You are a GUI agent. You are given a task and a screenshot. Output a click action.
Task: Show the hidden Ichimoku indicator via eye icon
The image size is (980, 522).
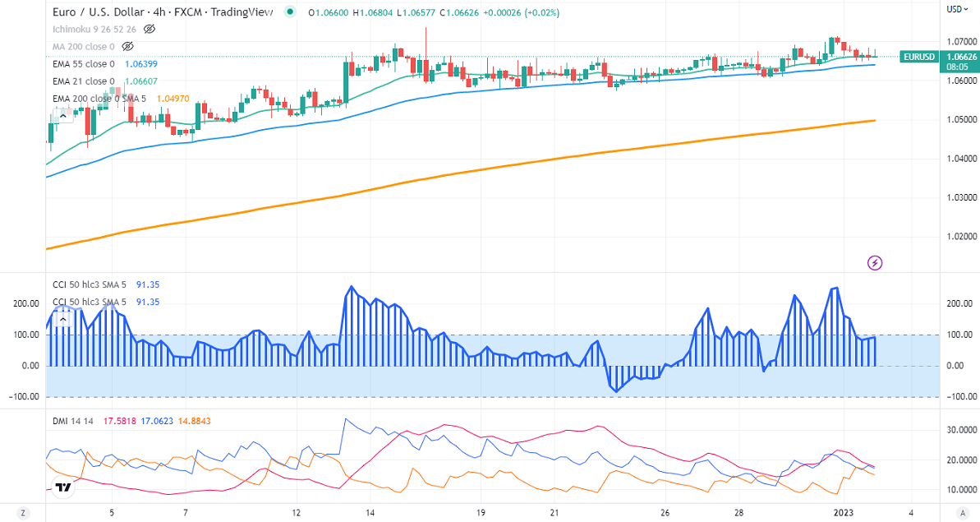click(149, 29)
